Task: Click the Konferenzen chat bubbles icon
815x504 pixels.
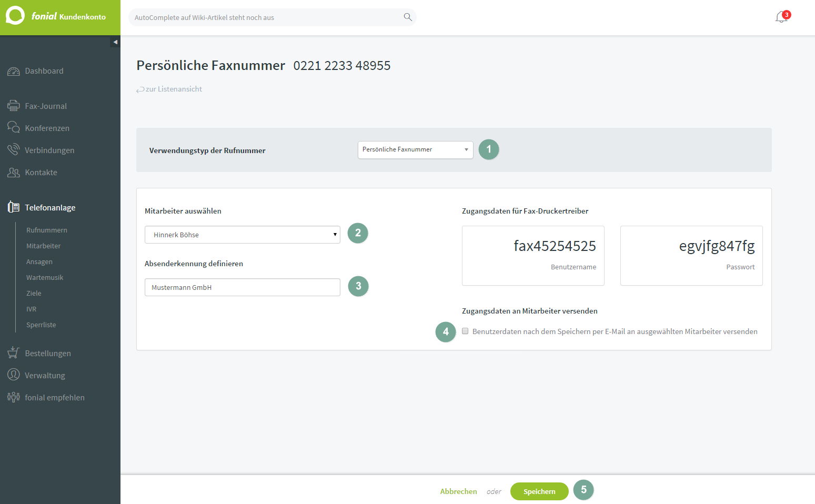Action: [x=14, y=128]
